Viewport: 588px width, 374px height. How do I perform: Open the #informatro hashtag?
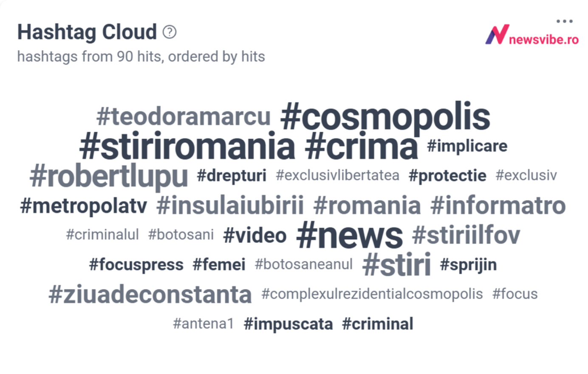coord(498,206)
